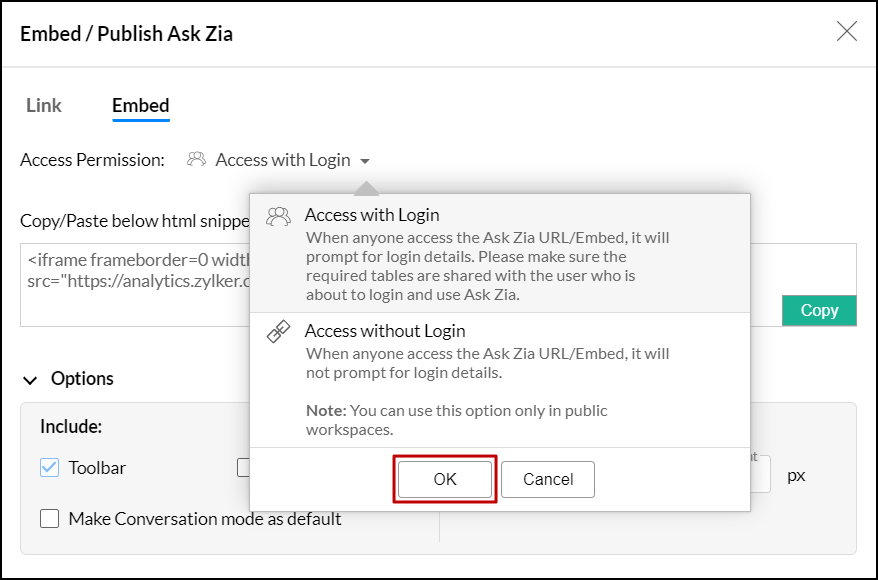Switch to the Link tab
878x580 pixels.
pos(44,106)
